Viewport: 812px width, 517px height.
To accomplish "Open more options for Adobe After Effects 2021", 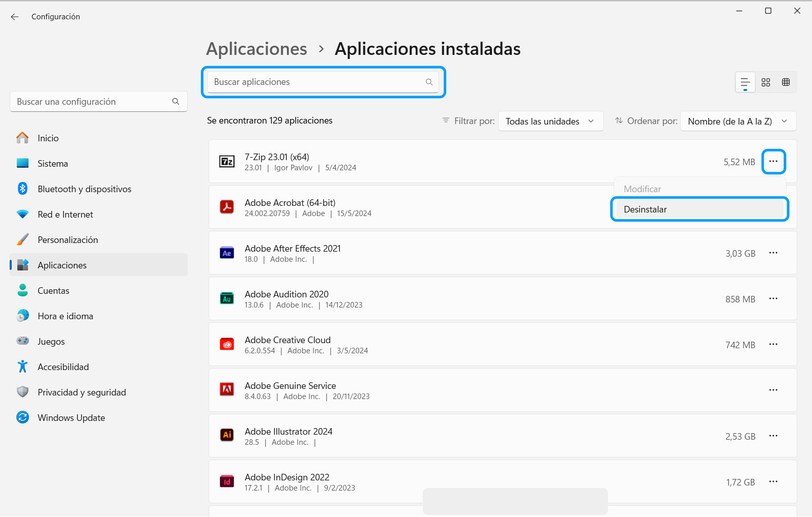I will coord(773,253).
